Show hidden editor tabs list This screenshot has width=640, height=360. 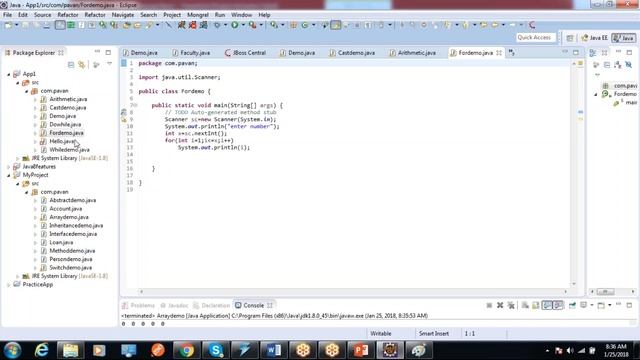pyautogui.click(x=511, y=53)
